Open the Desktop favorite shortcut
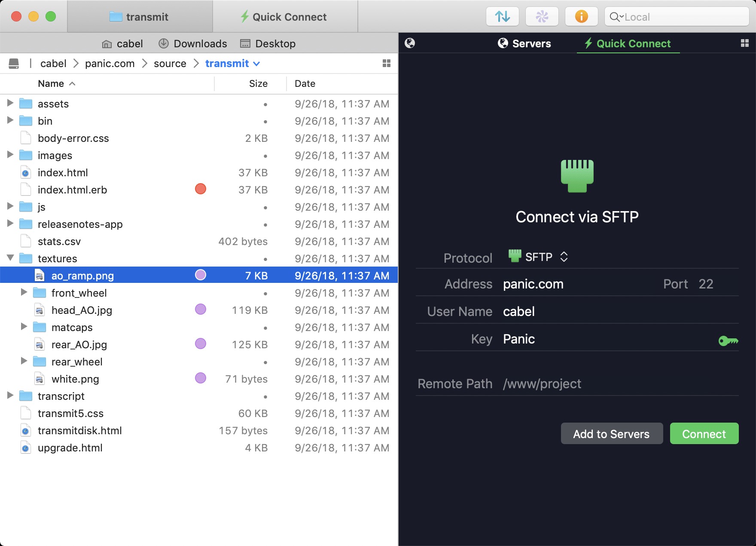This screenshot has height=546, width=756. [x=268, y=43]
